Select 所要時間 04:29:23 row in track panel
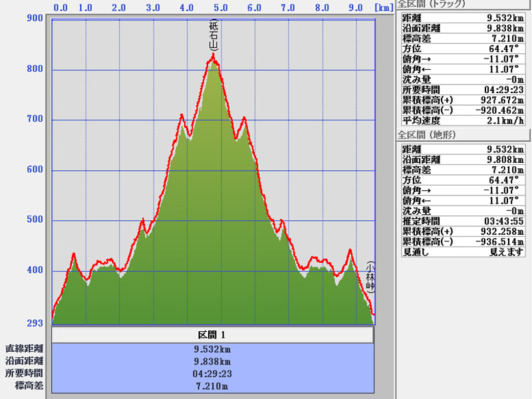The image size is (532, 399). (463, 89)
